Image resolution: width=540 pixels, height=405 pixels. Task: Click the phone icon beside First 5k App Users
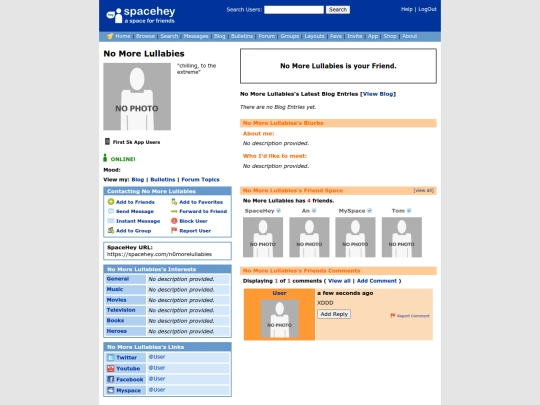pyautogui.click(x=107, y=142)
